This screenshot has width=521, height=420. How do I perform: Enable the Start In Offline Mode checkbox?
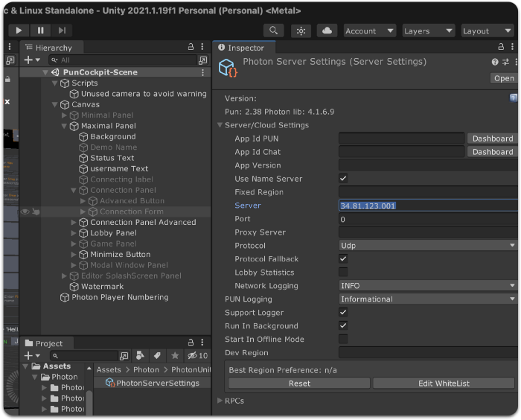[343, 339]
